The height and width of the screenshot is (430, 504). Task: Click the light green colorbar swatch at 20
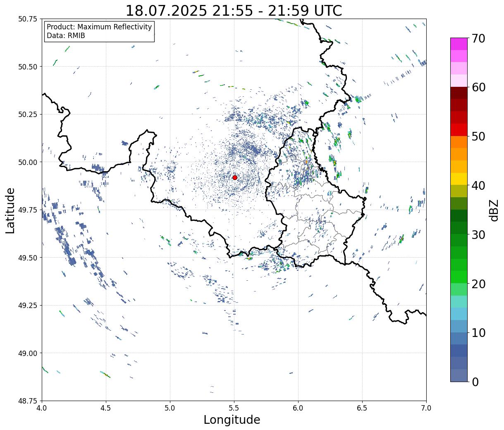(x=459, y=289)
